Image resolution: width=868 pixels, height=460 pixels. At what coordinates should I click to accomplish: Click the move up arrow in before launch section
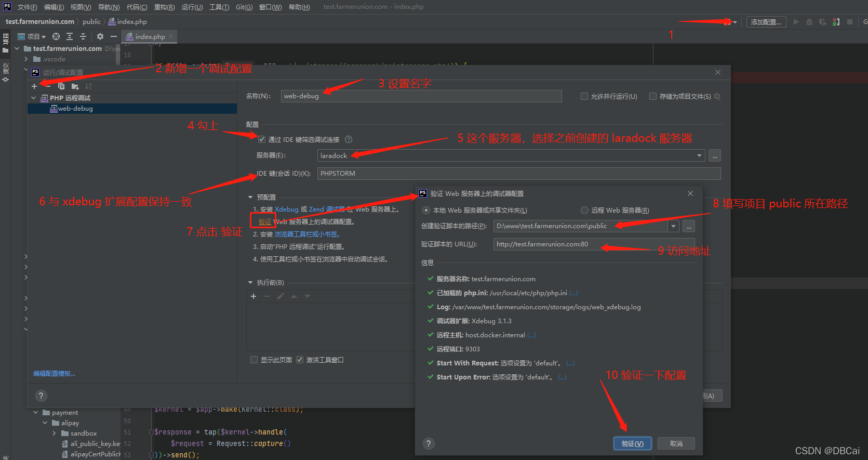tap(294, 296)
